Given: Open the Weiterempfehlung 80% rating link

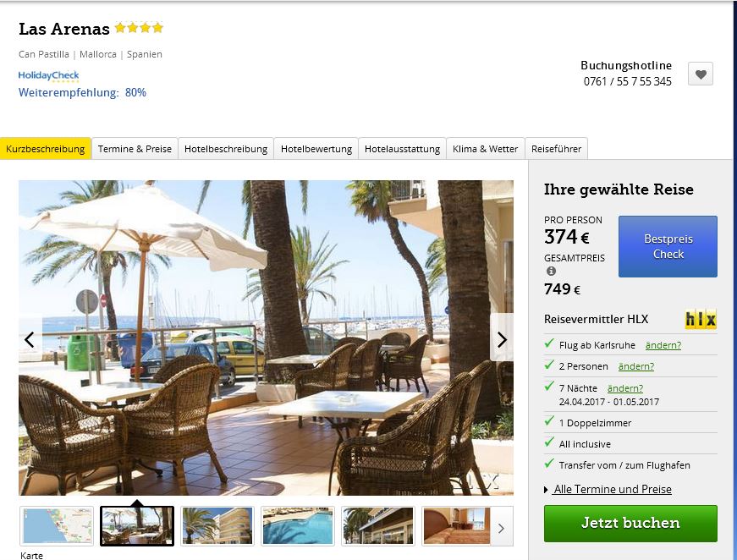Looking at the screenshot, I should [x=82, y=92].
